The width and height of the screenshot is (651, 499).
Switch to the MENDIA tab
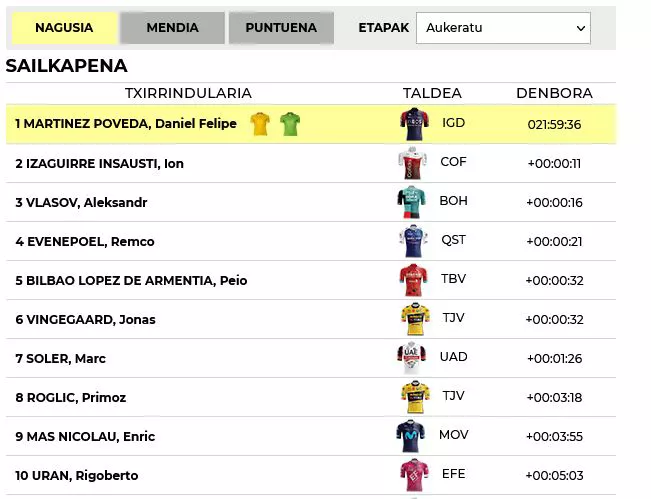[172, 28]
